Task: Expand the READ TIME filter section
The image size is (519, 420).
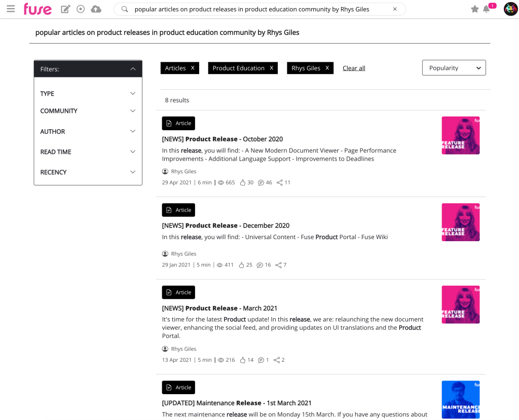Action: click(x=88, y=152)
